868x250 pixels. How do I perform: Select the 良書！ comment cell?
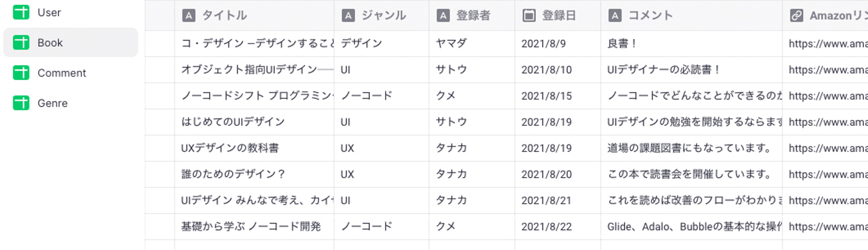point(621,43)
